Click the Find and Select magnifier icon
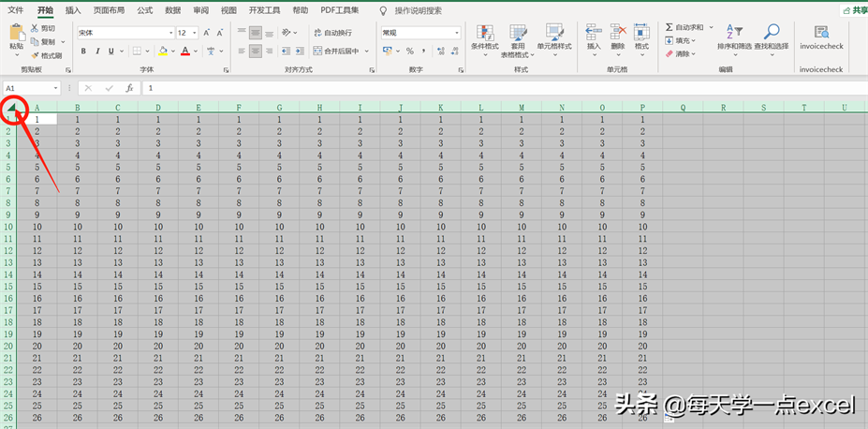 pyautogui.click(x=772, y=34)
